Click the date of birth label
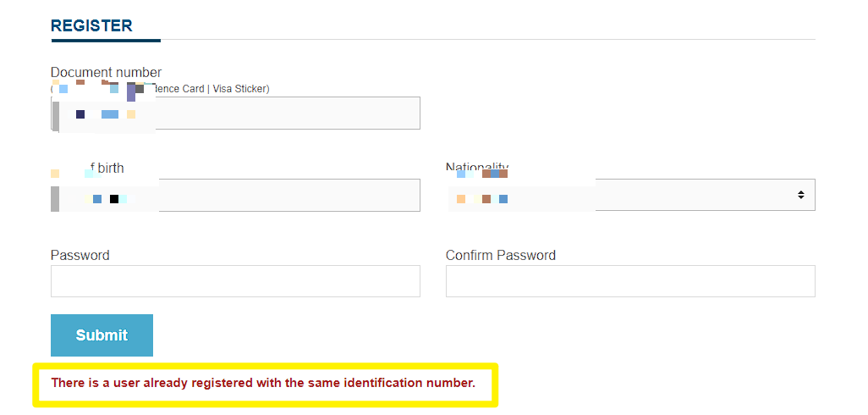 [x=110, y=168]
